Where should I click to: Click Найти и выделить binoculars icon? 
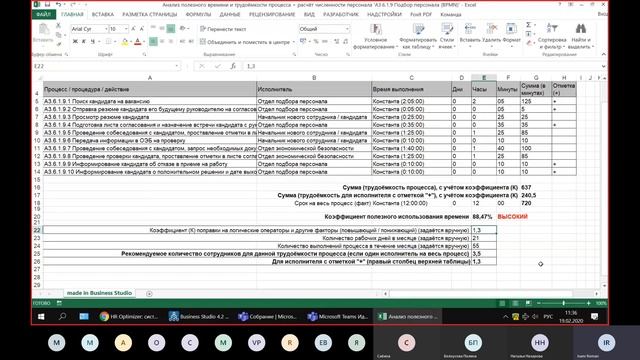(581, 29)
